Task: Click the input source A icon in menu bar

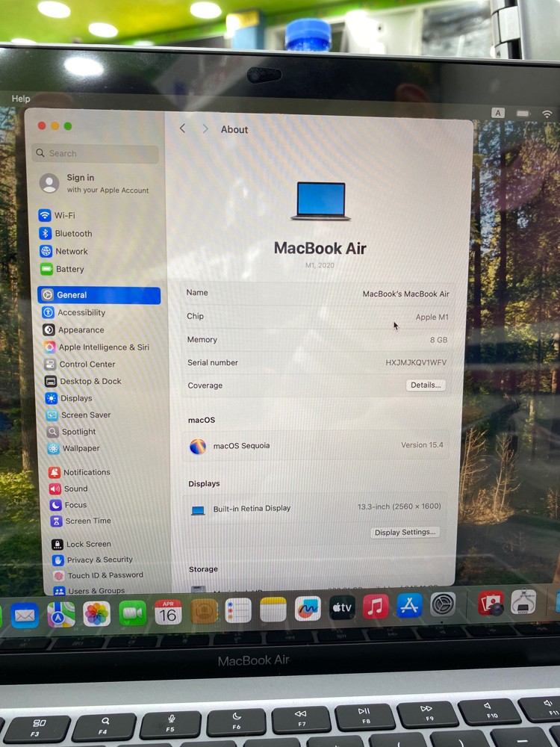Action: (497, 113)
